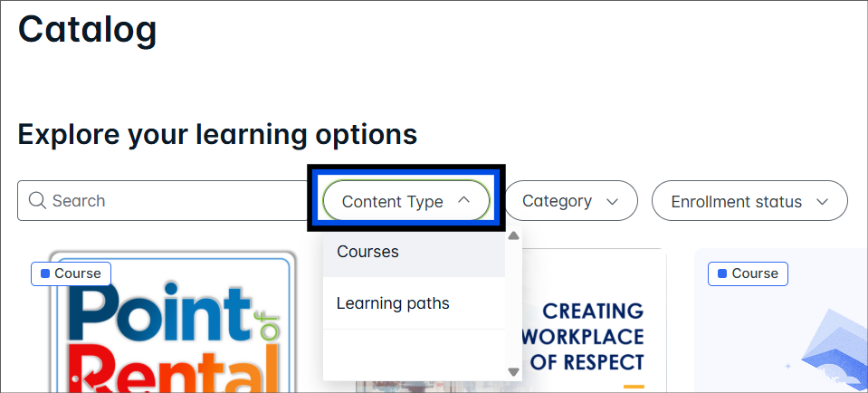Expand the Enrollment status filter
Viewport: 868px width, 393px height.
tap(749, 201)
